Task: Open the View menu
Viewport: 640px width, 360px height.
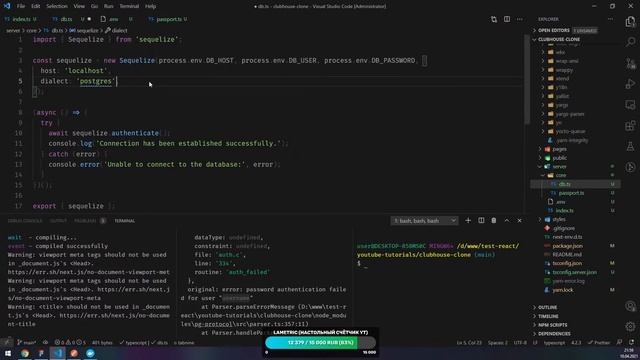Action: pyautogui.click(x=79, y=6)
